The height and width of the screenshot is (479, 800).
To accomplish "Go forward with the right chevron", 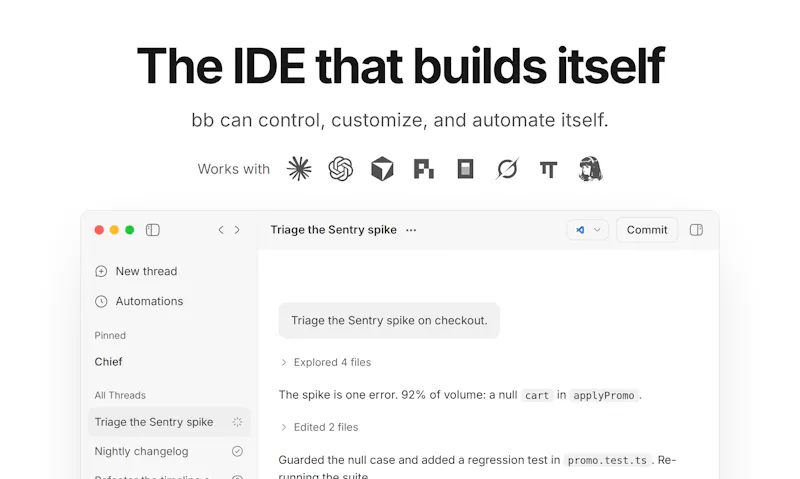I will pos(237,230).
